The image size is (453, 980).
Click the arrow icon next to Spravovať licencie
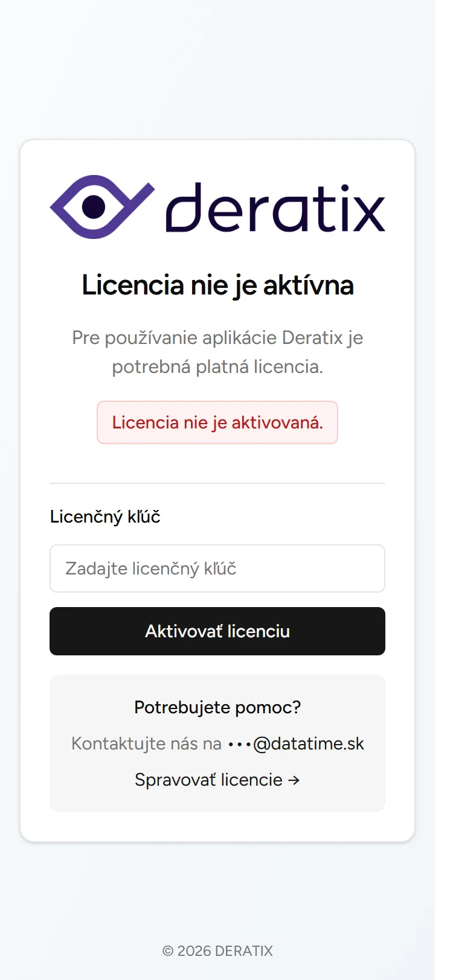click(x=294, y=780)
